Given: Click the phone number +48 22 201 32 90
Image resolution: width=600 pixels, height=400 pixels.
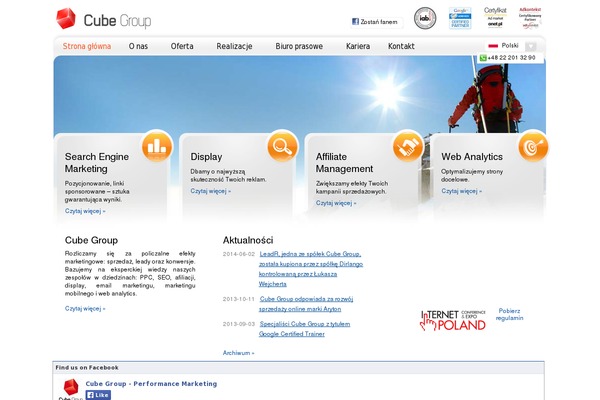Looking at the screenshot, I should coord(511,58).
